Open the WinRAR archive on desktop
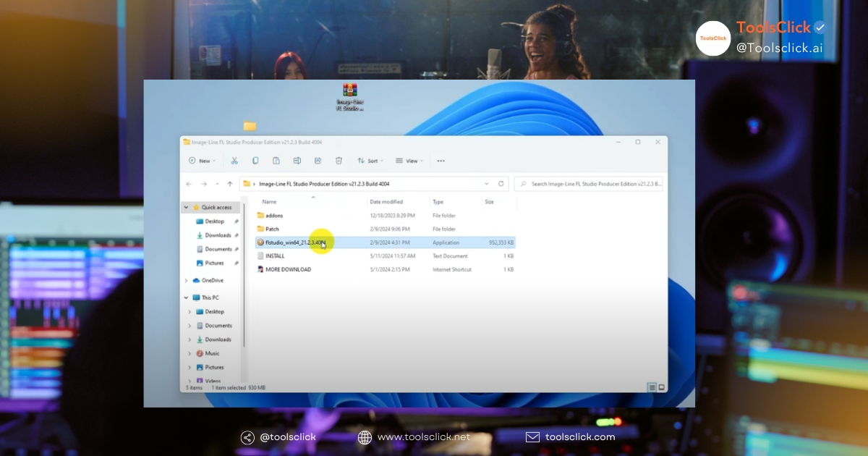This screenshot has width=868, height=456. click(350, 91)
